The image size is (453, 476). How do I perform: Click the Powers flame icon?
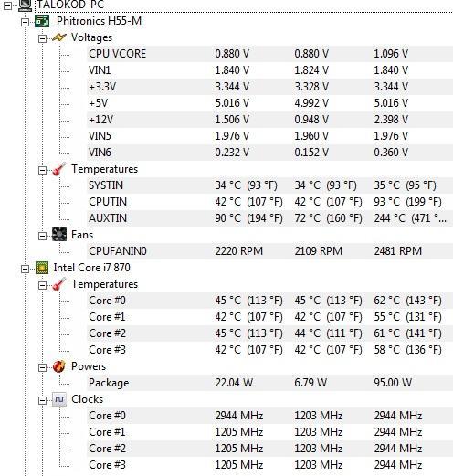pos(59,366)
